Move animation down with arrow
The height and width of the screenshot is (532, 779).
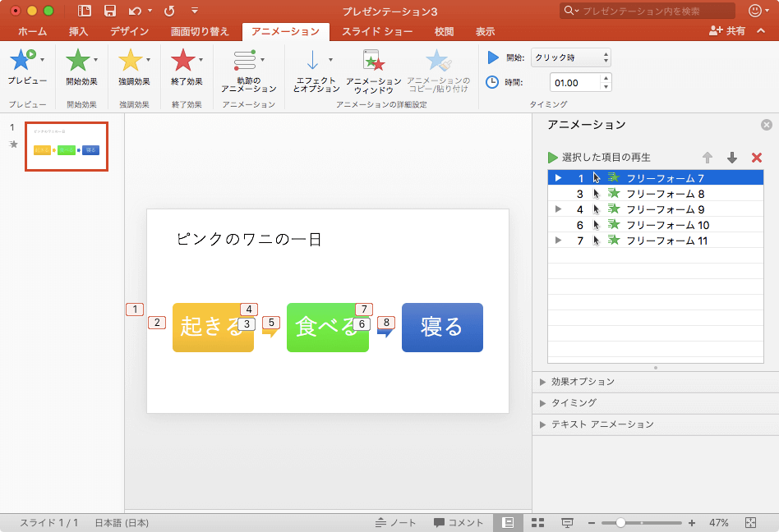click(732, 158)
